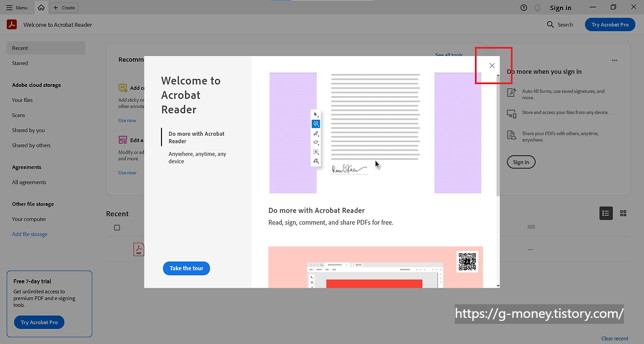Click the Add comments sticky note icon
Screen dimensions: 644x344
coord(123,88)
